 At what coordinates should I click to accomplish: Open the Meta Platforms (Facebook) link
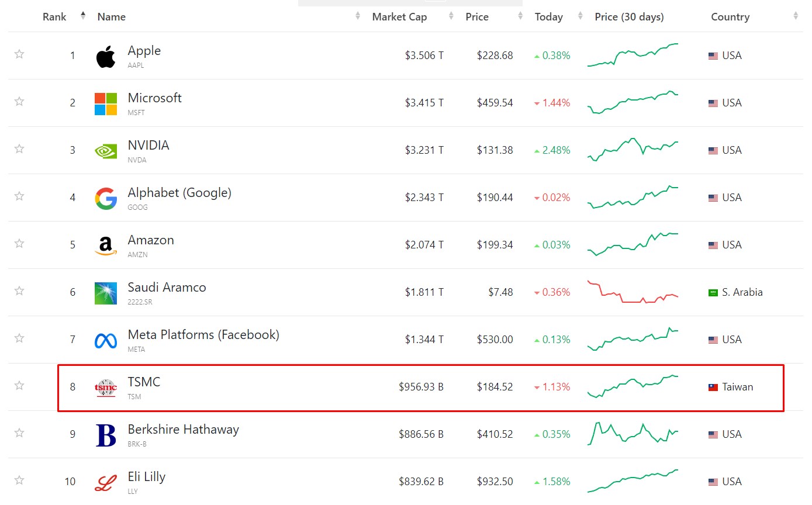tap(203, 334)
